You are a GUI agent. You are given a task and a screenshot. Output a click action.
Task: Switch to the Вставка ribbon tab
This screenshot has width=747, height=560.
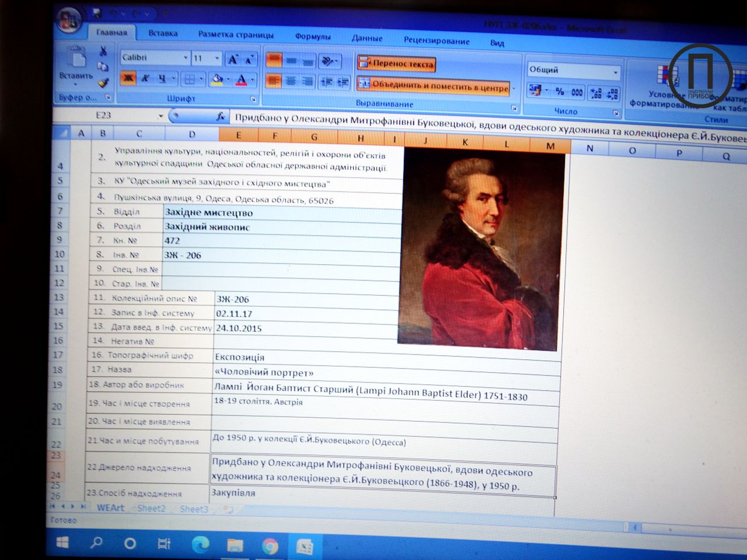pos(163,33)
